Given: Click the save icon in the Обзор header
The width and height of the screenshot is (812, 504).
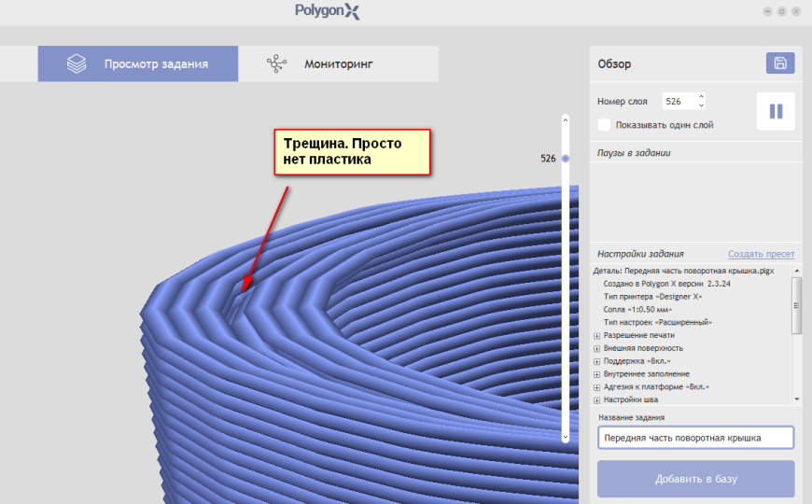Looking at the screenshot, I should tap(780, 63).
